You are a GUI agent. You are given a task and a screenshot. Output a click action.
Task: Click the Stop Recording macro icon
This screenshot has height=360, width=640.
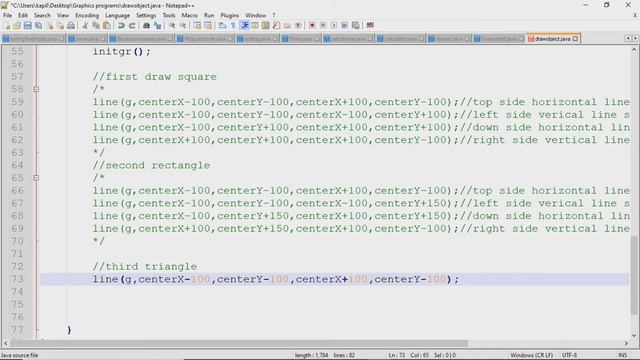coord(323,26)
